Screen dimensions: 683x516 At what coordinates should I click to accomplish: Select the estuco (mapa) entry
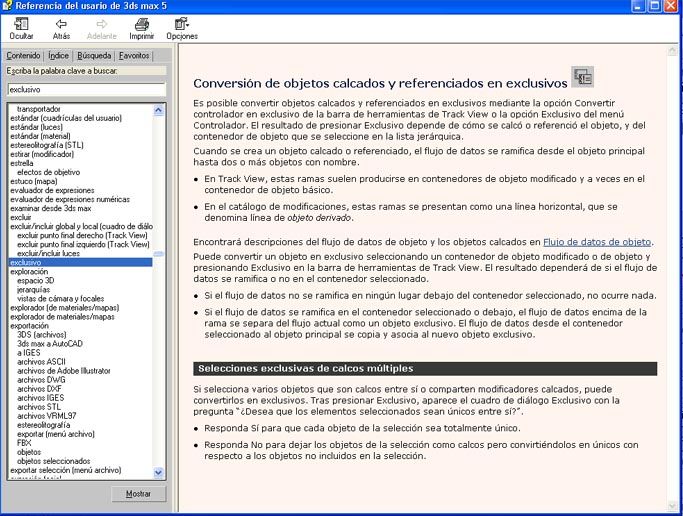34,181
